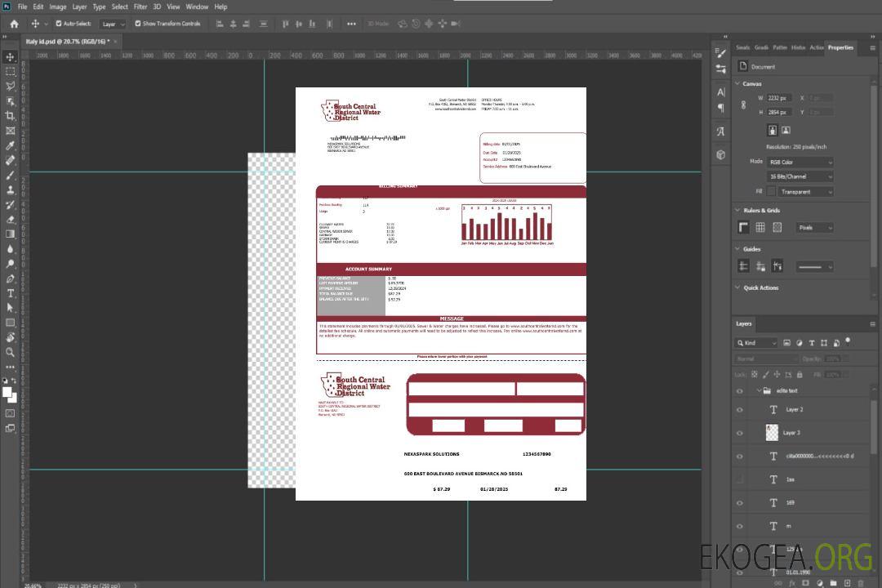Hide the Layer 2 text layer
Screen dimensions: 882x588
pyautogui.click(x=739, y=410)
